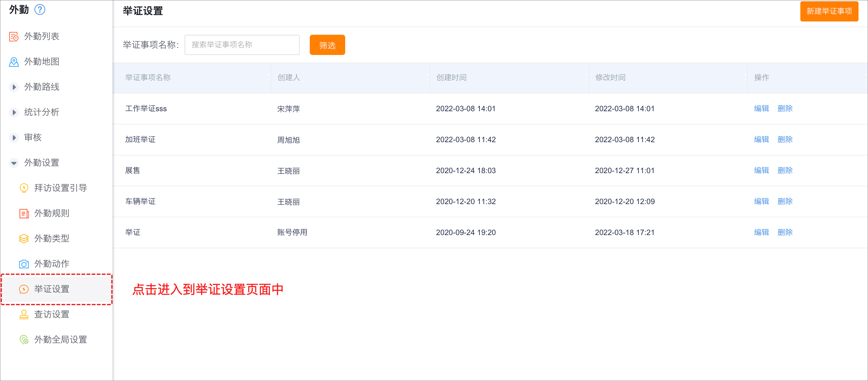
Task: Click the 外勤类型 layers icon
Action: point(24,239)
